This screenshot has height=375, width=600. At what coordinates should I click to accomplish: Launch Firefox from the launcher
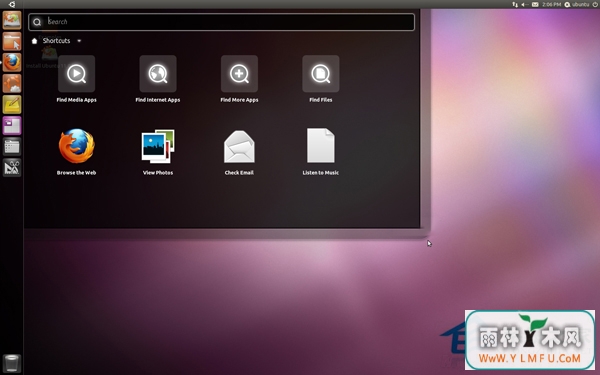[x=12, y=62]
